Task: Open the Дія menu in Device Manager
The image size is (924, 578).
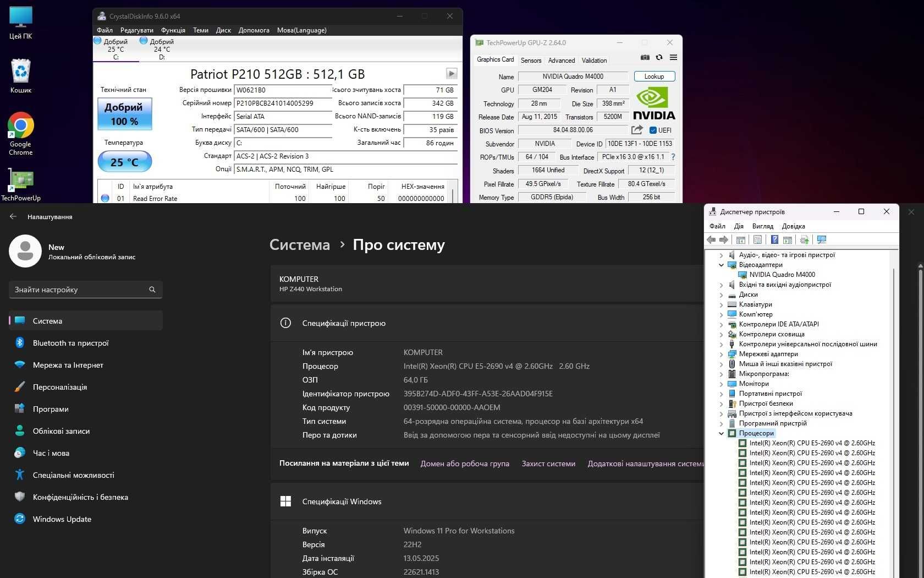Action: 739,226
